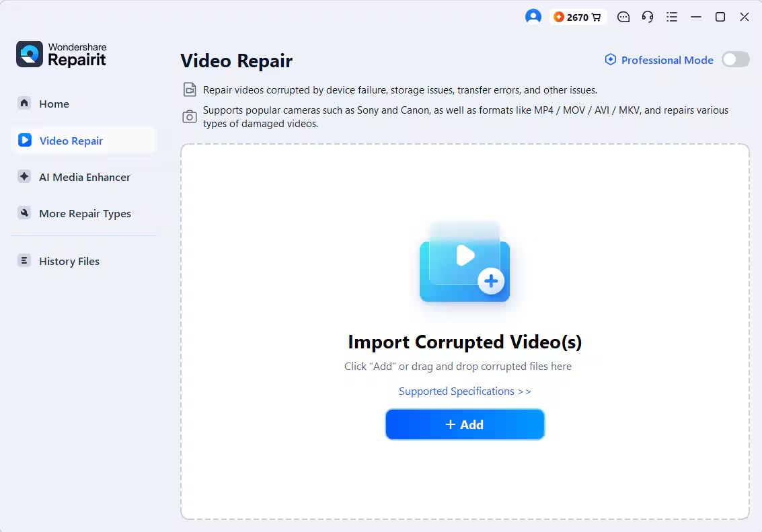Viewport: 762px width, 532px height.
Task: Click the blue Add button
Action: (x=465, y=424)
